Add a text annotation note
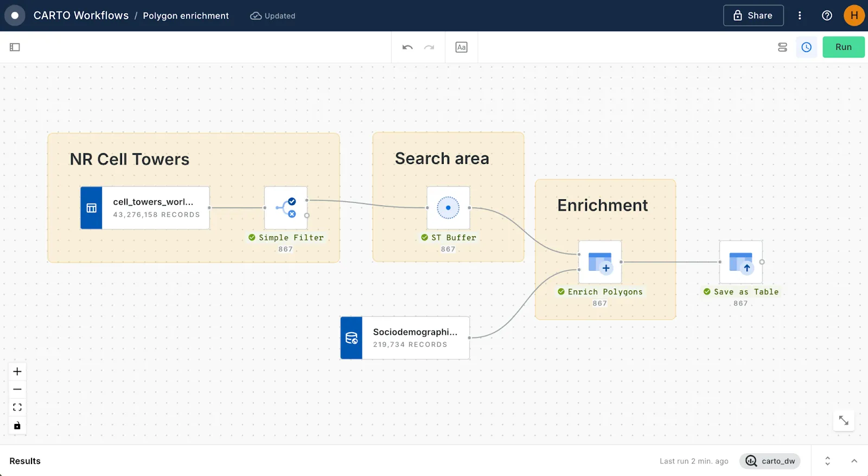This screenshot has height=476, width=868. [x=461, y=47]
